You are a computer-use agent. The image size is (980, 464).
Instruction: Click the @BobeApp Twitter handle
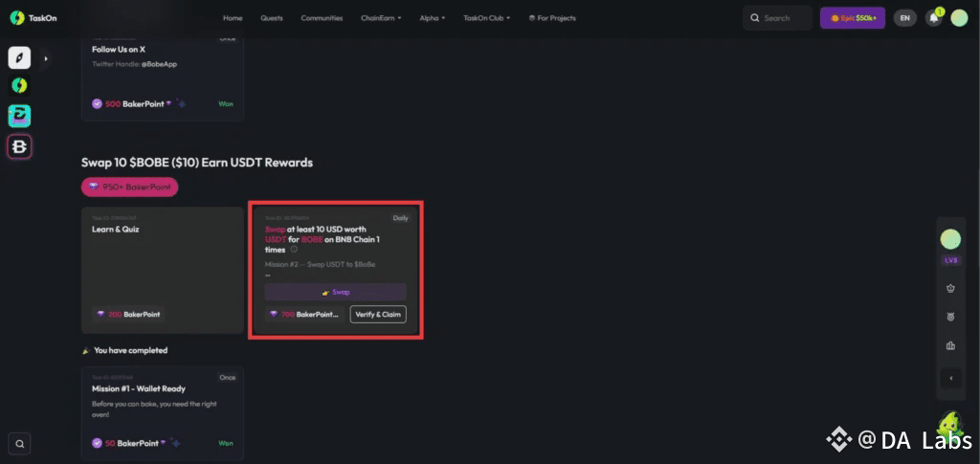point(159,64)
